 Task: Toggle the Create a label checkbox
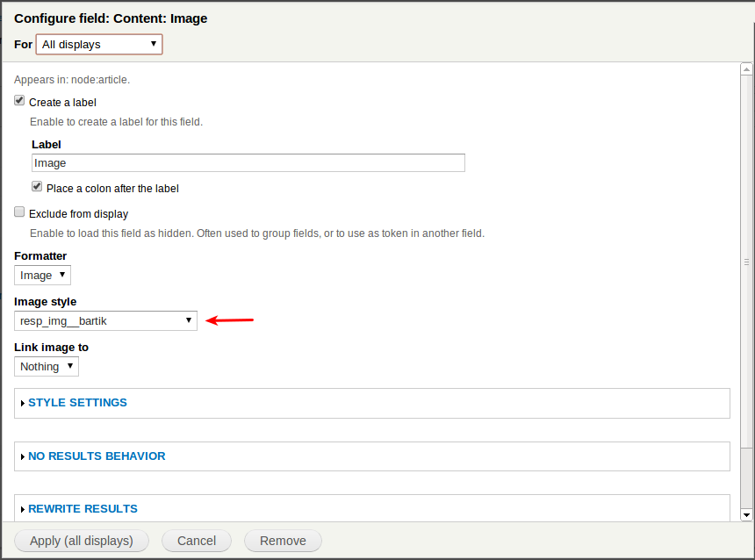coord(19,101)
